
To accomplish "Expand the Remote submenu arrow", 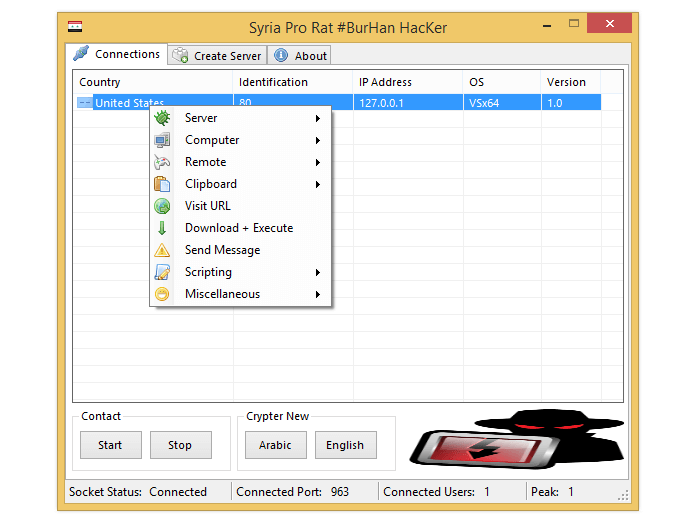I will [318, 162].
